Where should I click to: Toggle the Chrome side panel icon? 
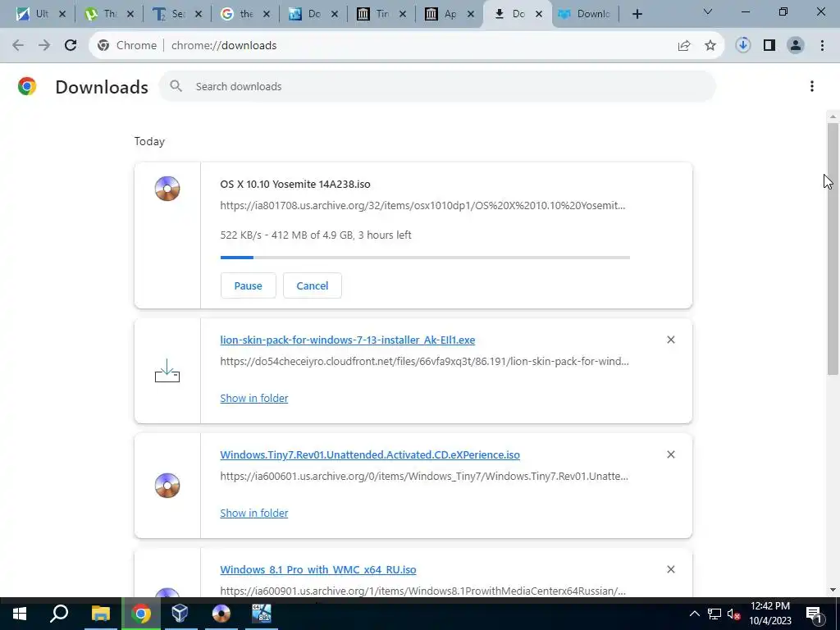769,46
